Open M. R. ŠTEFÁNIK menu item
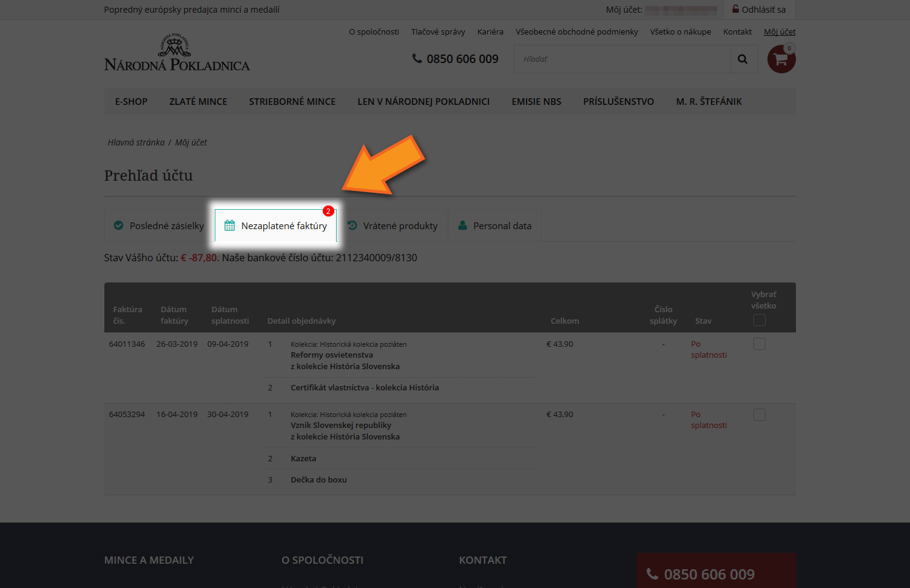Image resolution: width=910 pixels, height=588 pixels. tap(709, 101)
